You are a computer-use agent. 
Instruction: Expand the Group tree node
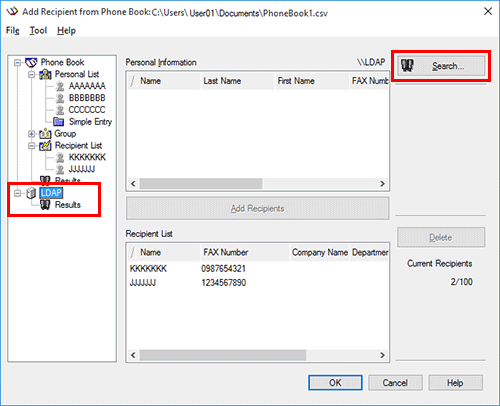click(x=31, y=134)
